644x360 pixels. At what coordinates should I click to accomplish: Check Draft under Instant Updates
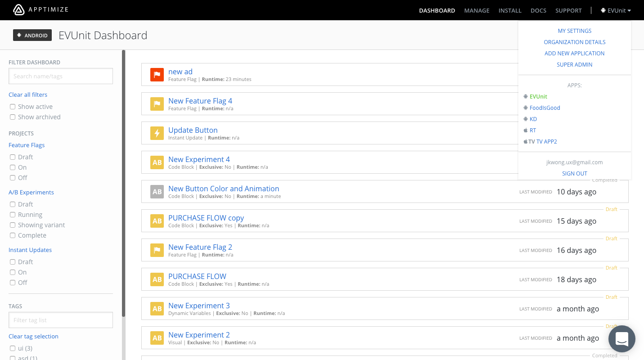13,262
